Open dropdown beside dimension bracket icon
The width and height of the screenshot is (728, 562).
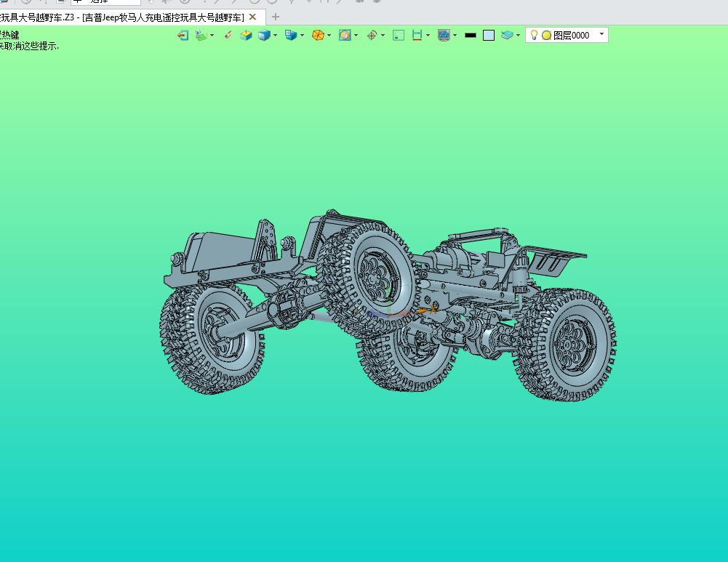point(428,36)
